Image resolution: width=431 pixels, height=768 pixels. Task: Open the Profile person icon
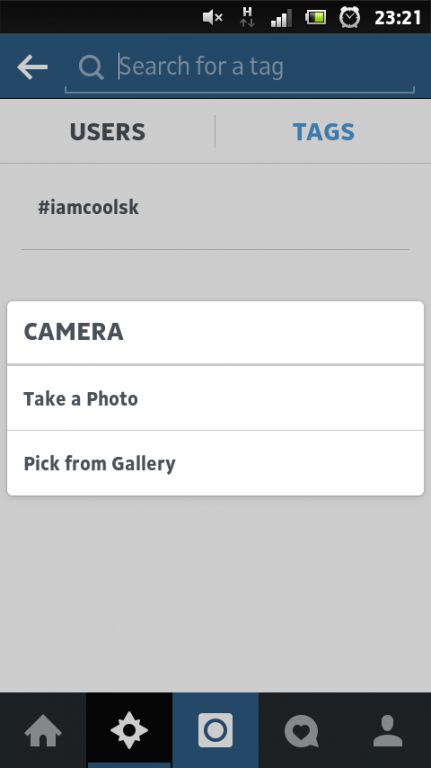tap(388, 731)
